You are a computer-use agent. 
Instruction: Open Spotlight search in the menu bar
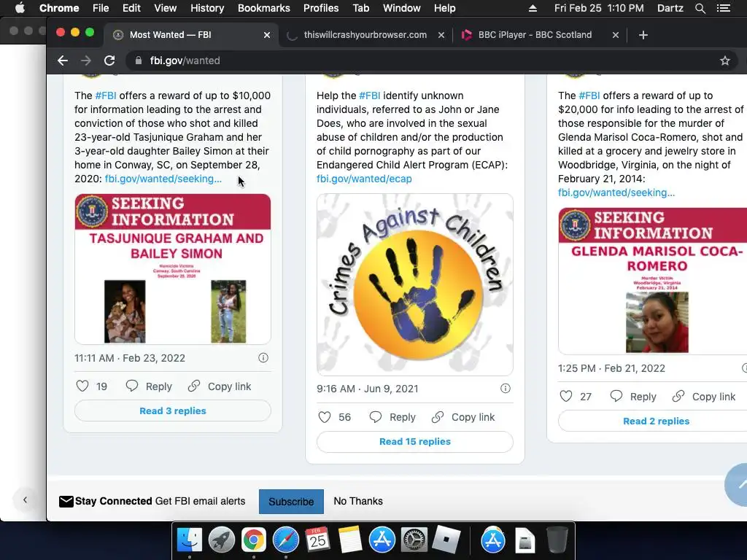(700, 8)
